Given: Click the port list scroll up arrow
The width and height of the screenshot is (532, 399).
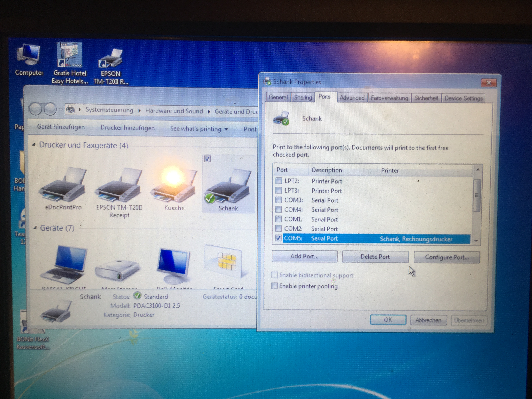Looking at the screenshot, I should pos(478,170).
